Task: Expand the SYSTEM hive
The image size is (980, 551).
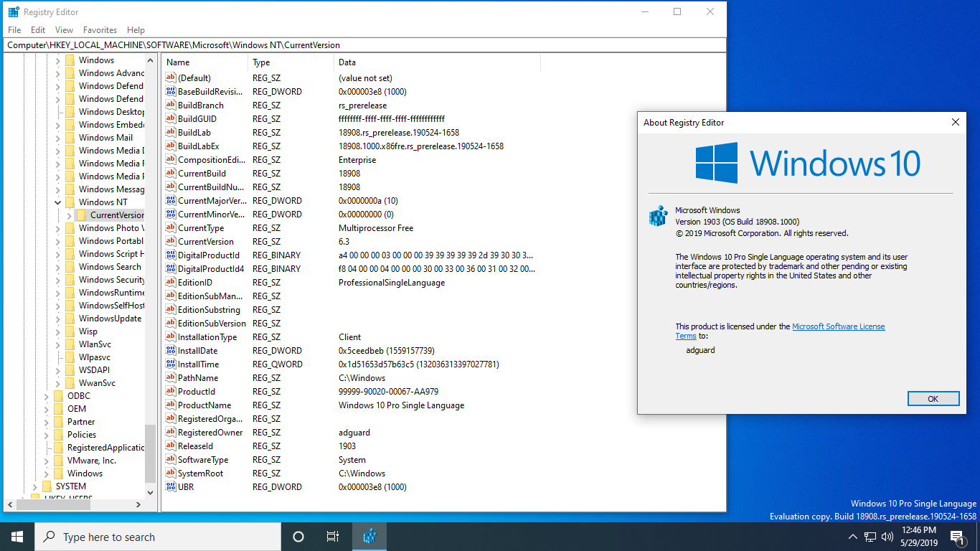Action: coord(35,486)
